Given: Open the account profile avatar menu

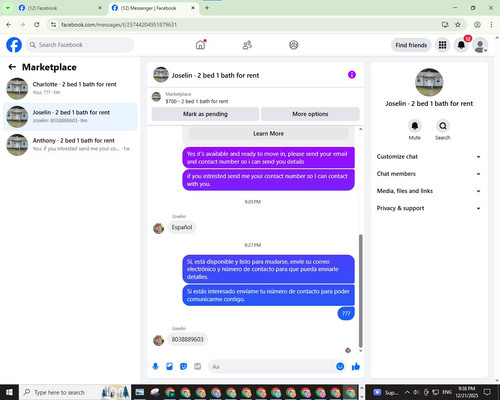Looking at the screenshot, I should pos(480,45).
